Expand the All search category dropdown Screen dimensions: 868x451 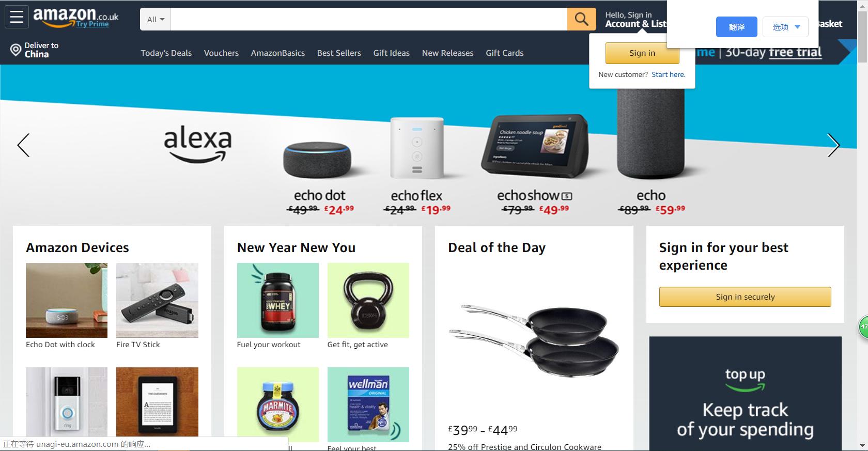156,19
